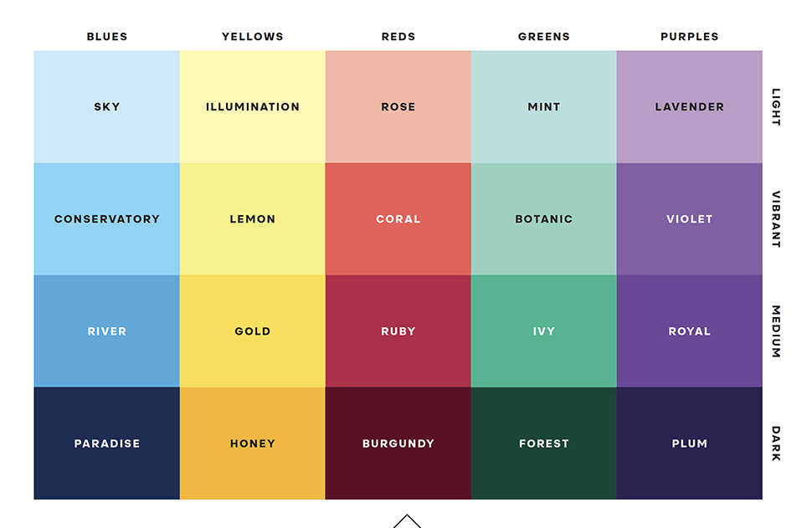Choose the Botanic green swatch
Image resolution: width=812 pixels, height=528 pixels.
(x=543, y=218)
